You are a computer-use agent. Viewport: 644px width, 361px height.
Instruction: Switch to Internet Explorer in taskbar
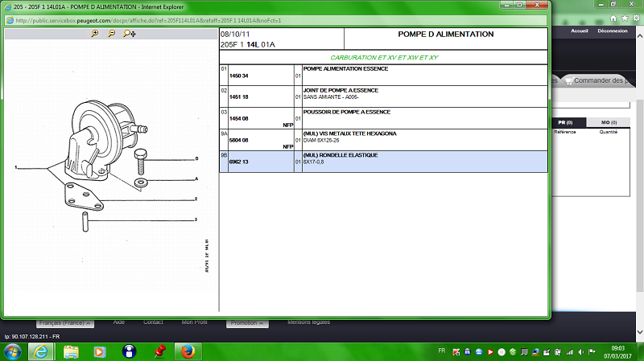click(x=41, y=352)
